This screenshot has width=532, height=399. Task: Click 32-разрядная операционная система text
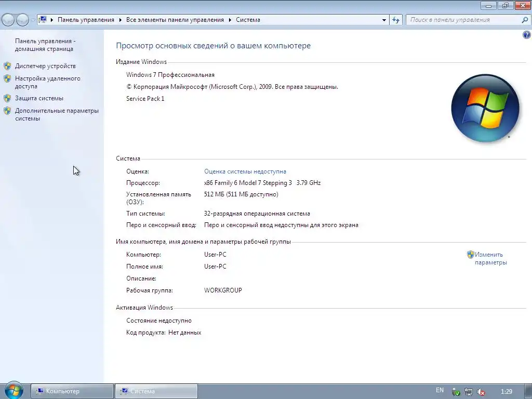click(x=257, y=214)
